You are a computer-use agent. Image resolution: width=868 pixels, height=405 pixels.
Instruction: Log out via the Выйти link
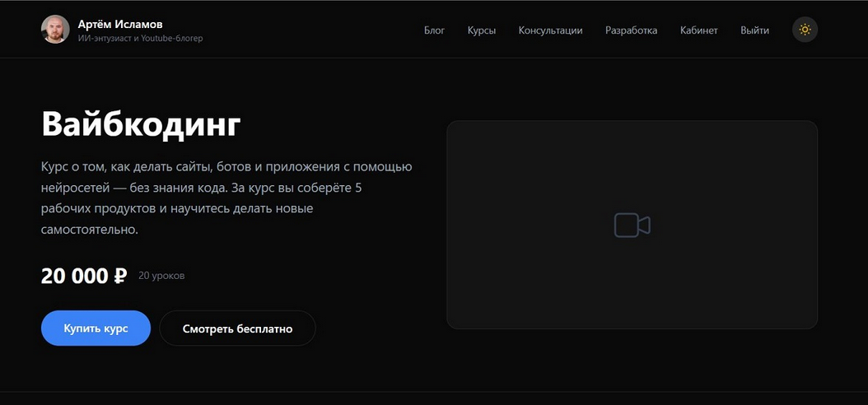pyautogui.click(x=754, y=30)
